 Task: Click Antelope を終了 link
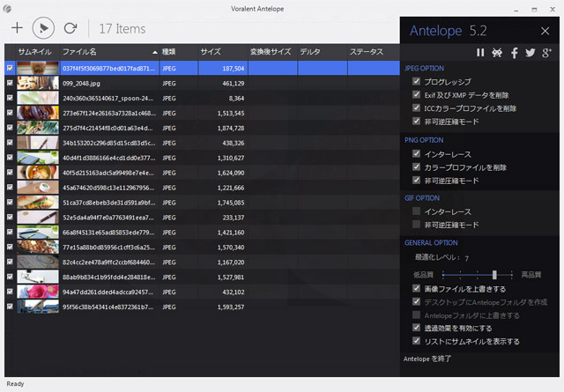427,359
